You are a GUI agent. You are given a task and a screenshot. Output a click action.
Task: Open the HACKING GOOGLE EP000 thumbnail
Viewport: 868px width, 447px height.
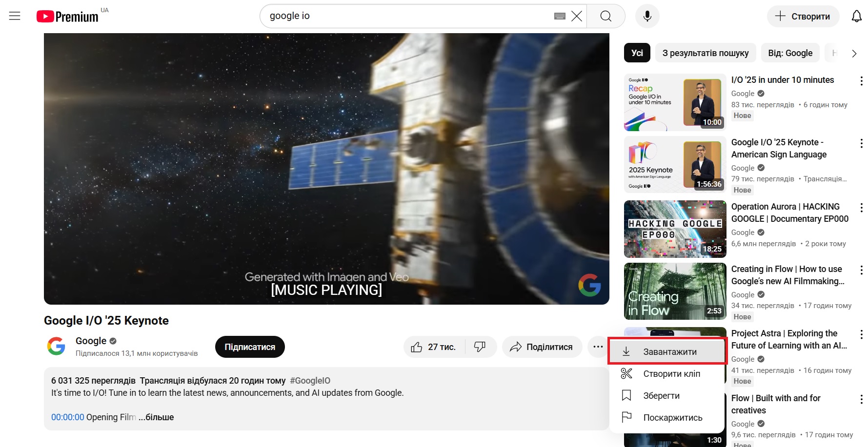[x=675, y=229]
